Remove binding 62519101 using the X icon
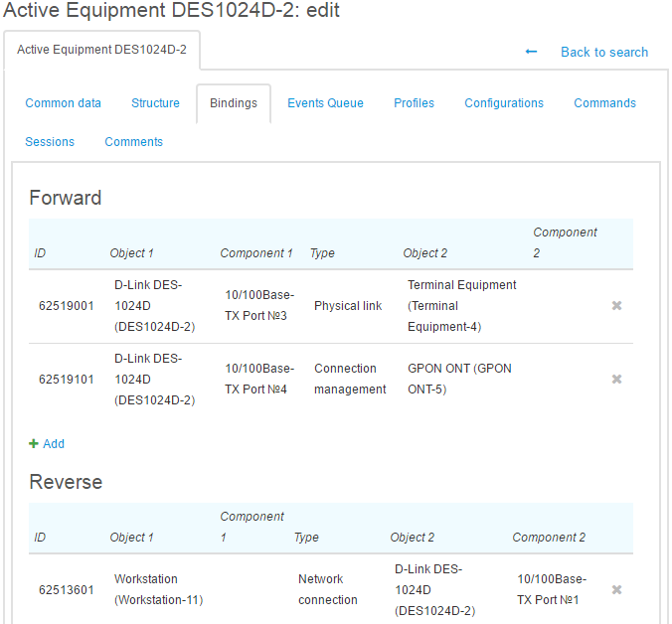 point(616,379)
